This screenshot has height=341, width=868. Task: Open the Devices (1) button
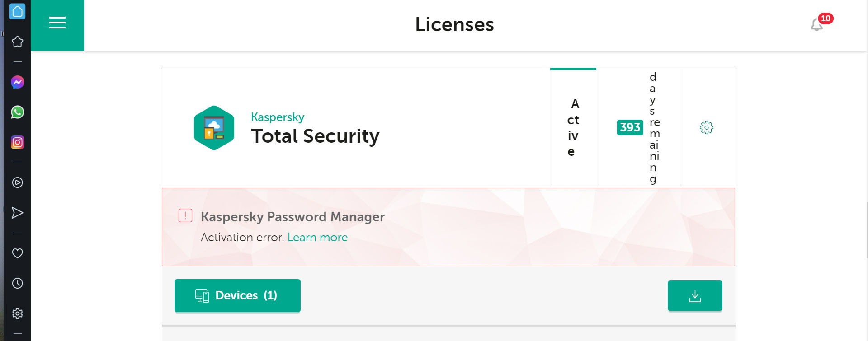(237, 295)
